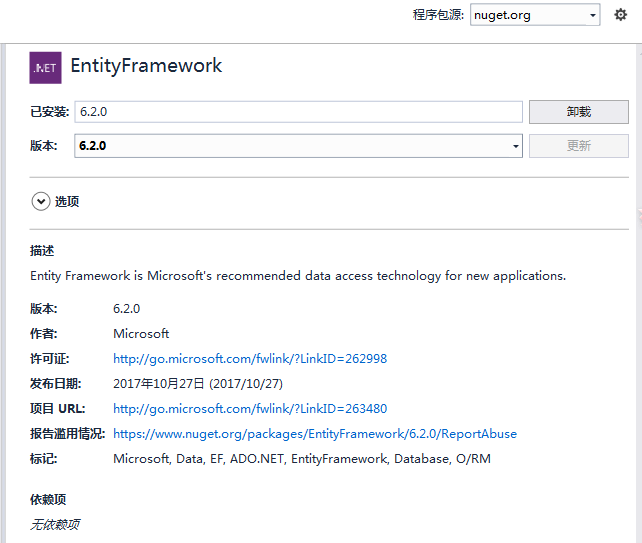Click the EntityFramework package title
The width and height of the screenshot is (642, 543).
pyautogui.click(x=146, y=66)
